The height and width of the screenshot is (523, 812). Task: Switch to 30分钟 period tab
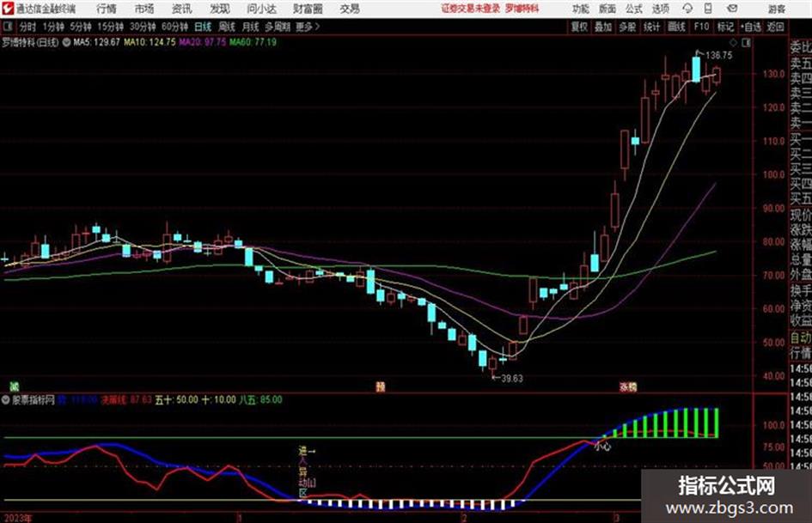pyautogui.click(x=143, y=27)
